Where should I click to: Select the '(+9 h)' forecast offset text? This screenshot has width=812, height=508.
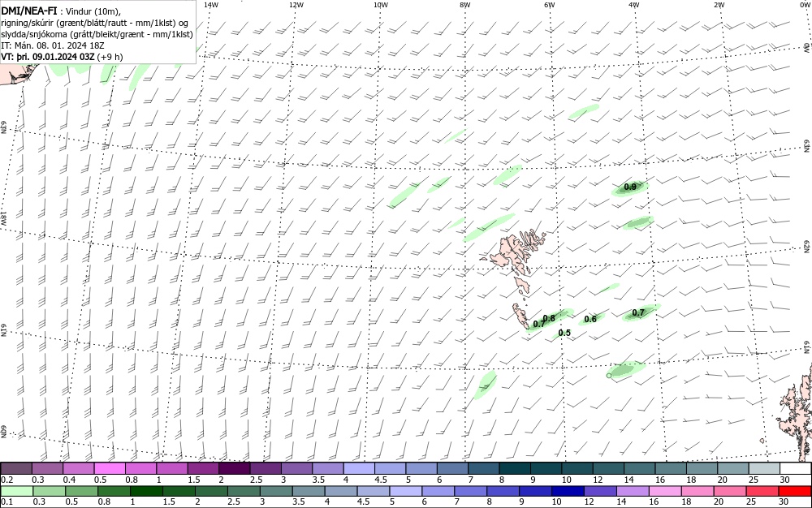point(110,57)
